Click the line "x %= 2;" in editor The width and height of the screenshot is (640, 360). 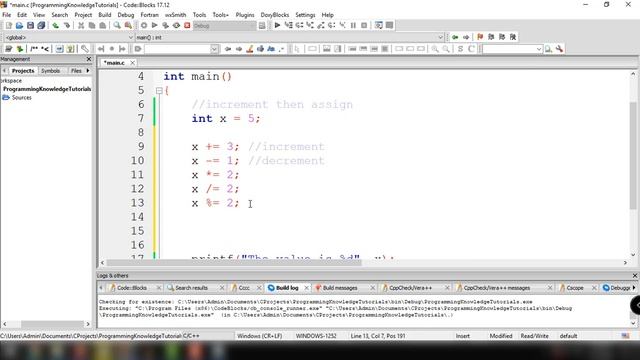[215, 203]
